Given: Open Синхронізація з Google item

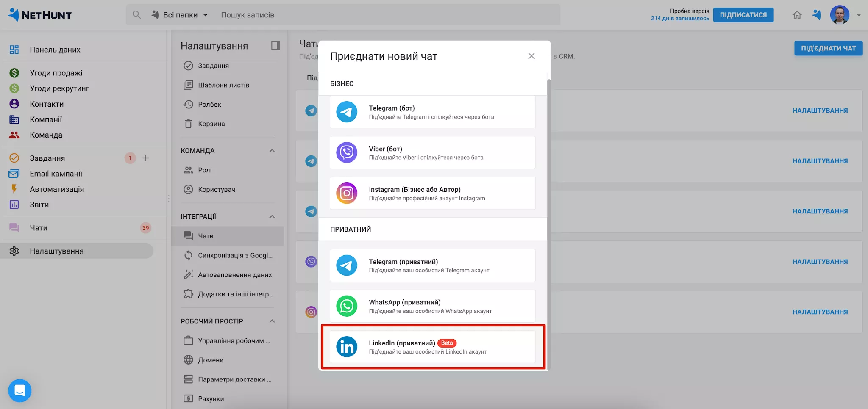Looking at the screenshot, I should coord(235,256).
